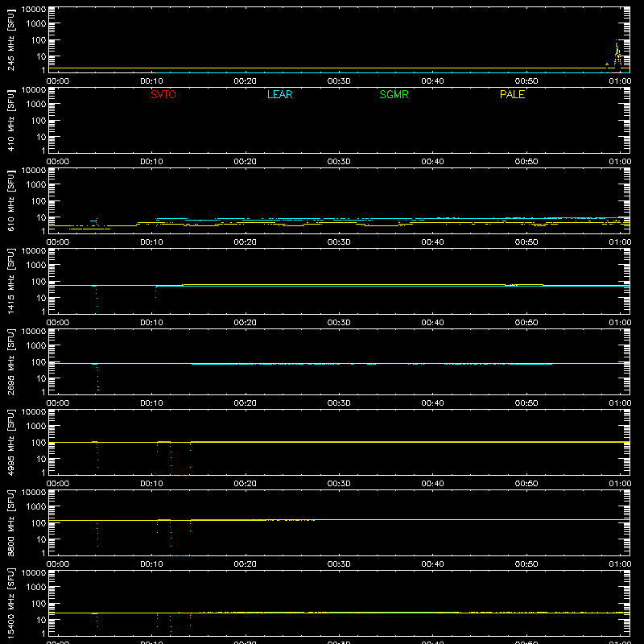Image resolution: width=644 pixels, height=644 pixels.
Task: Click 00:30 tick label below 245 MHz panel
Action: (x=339, y=81)
